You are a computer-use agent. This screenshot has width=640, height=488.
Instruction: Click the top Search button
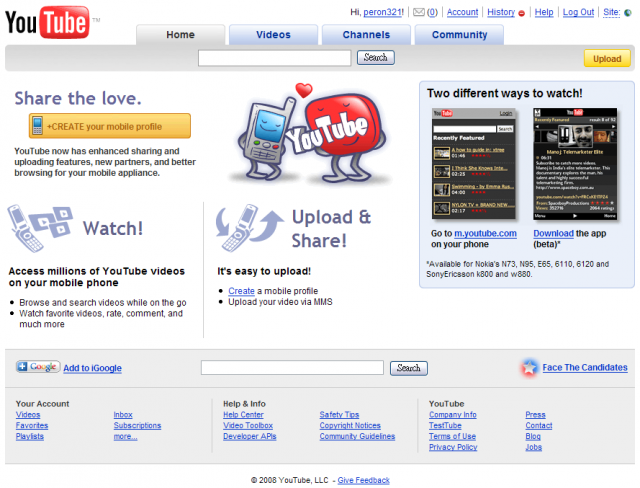[x=376, y=58]
